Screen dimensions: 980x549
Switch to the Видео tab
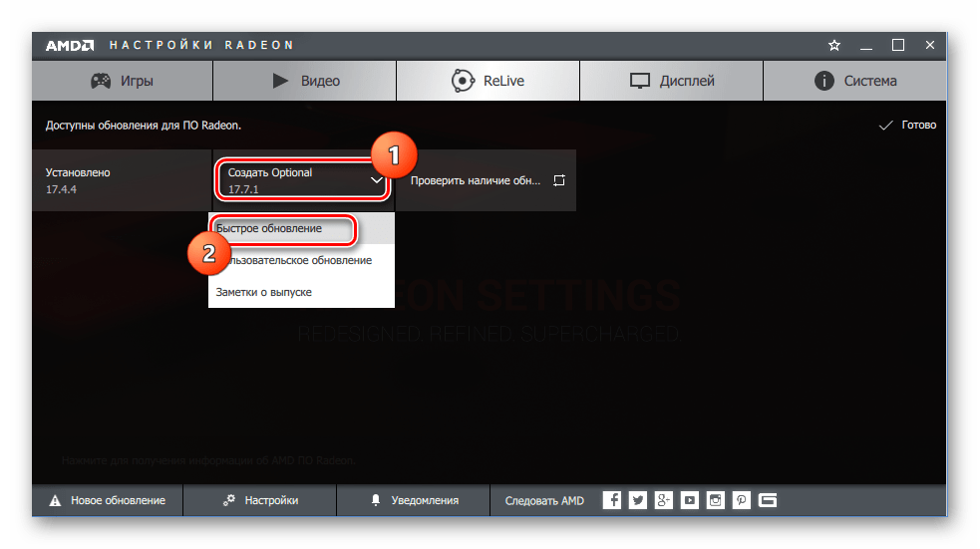(304, 81)
